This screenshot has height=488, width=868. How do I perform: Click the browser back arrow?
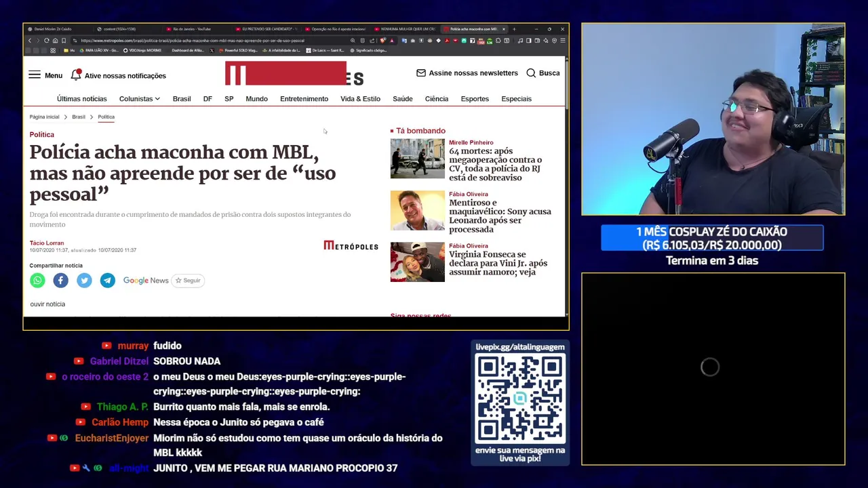coord(30,41)
